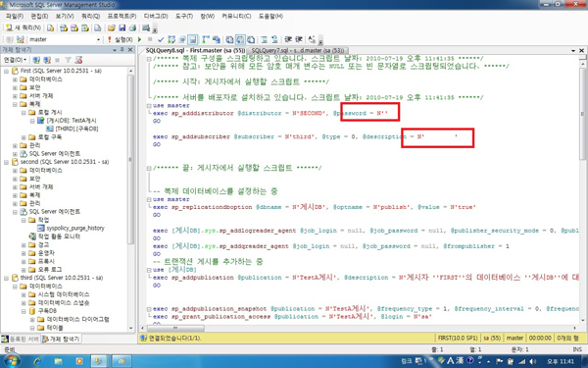588x368 pixels.
Task: Collapse the 로컬 게시 folder
Action: [x=24, y=112]
